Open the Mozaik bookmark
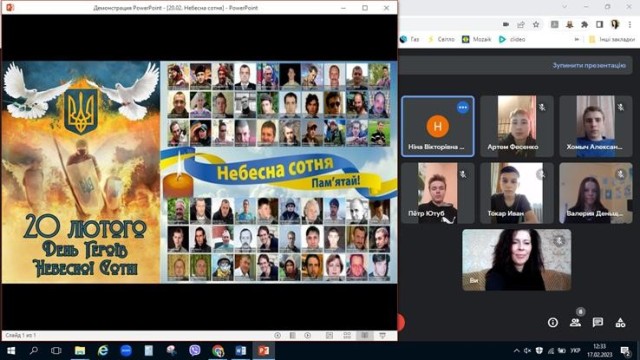640x360 pixels. 476,39
